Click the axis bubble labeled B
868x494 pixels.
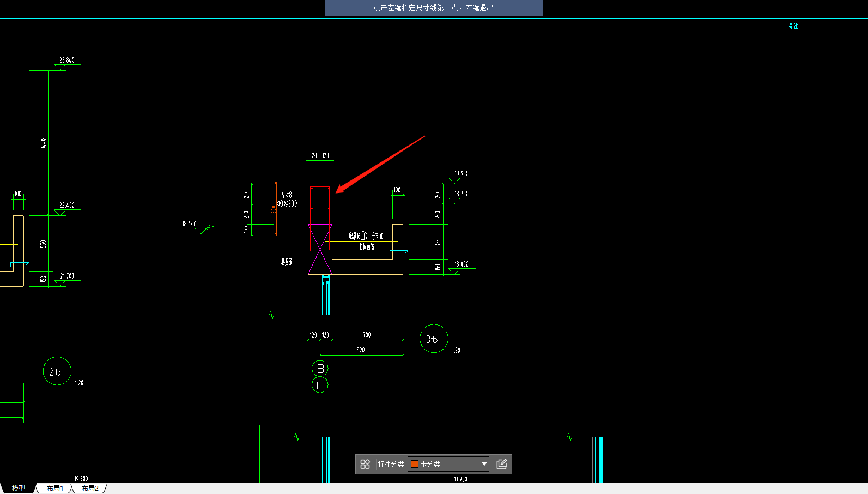pyautogui.click(x=320, y=369)
